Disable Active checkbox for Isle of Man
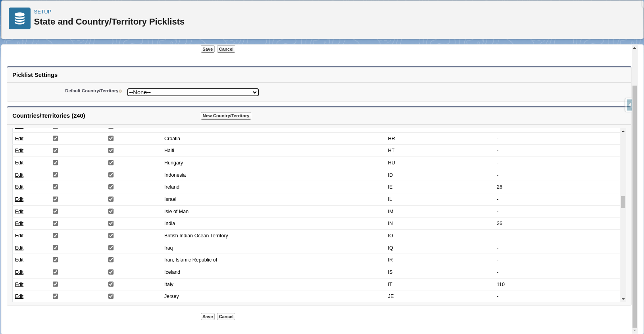644x334 pixels. pyautogui.click(x=55, y=211)
